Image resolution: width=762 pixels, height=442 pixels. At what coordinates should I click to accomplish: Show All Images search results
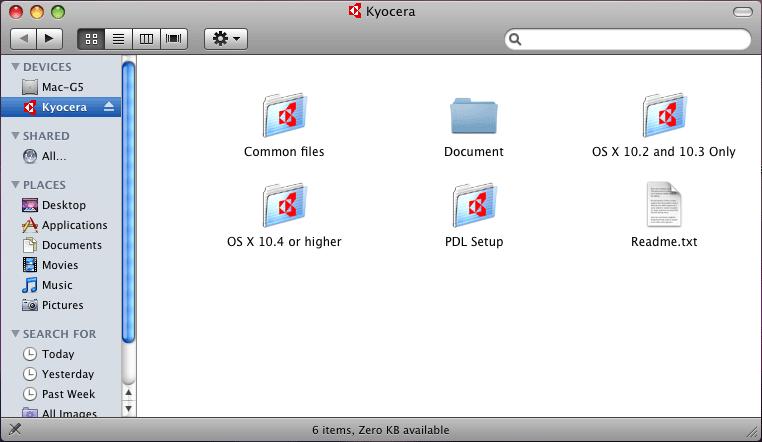coord(61,412)
